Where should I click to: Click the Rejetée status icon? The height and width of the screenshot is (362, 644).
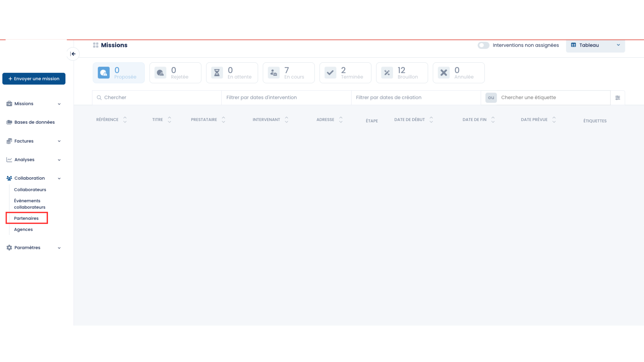coord(160,73)
